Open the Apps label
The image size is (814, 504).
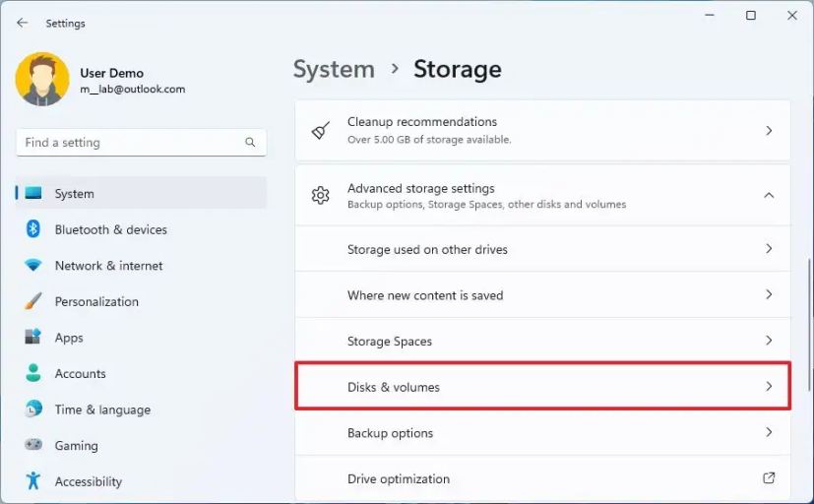pos(69,338)
